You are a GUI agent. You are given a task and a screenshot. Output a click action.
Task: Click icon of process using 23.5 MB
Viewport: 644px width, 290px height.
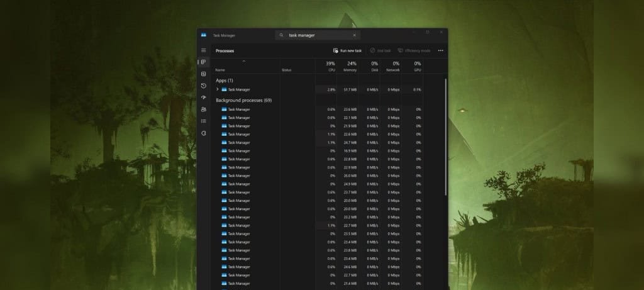coord(224,234)
